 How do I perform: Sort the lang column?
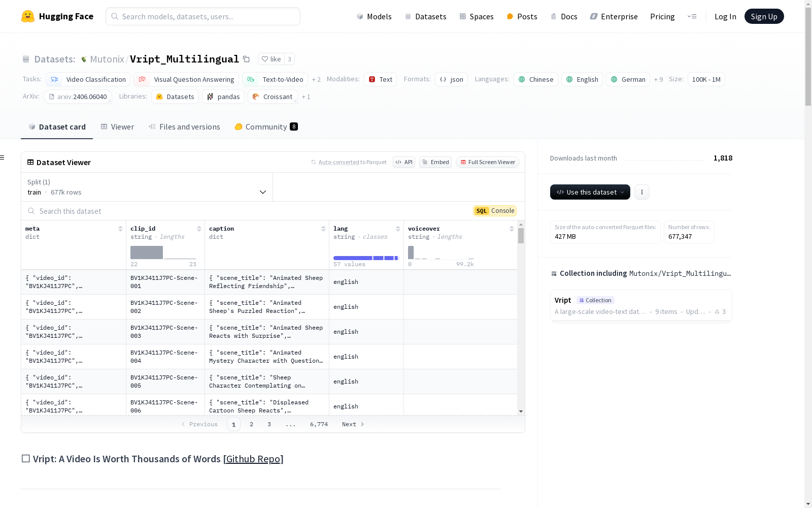coord(398,229)
